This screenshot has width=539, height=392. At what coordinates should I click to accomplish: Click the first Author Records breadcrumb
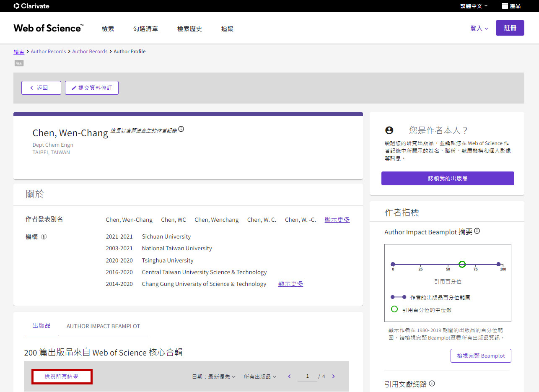[x=48, y=52]
